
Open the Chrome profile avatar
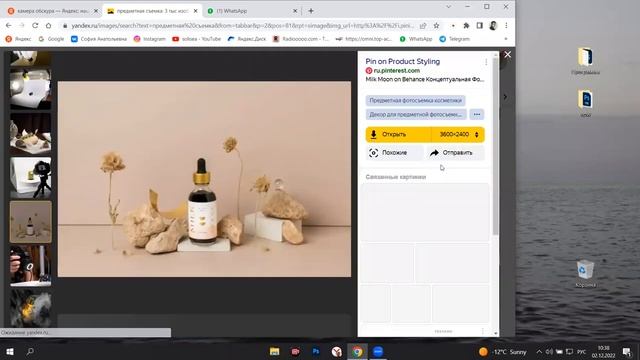(493, 26)
